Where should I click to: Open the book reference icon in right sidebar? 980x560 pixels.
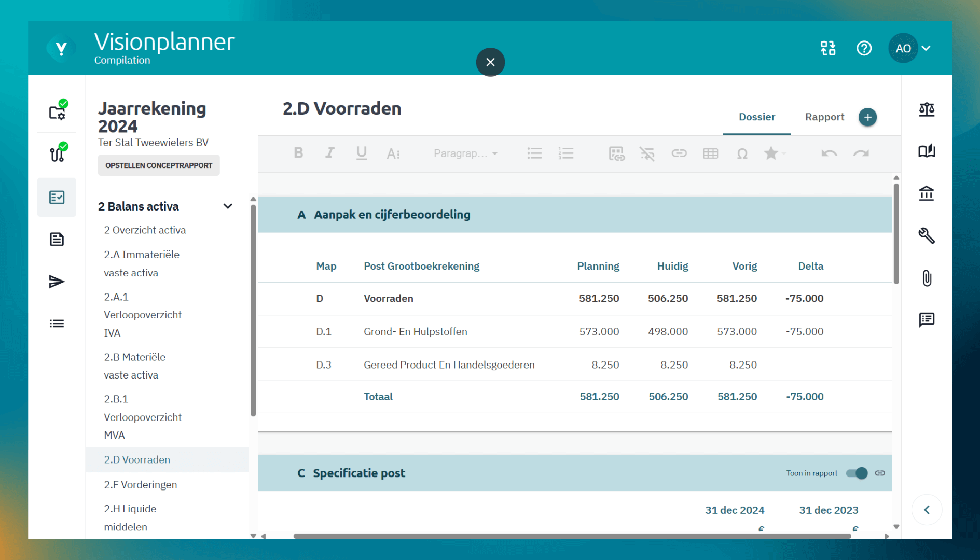[927, 151]
